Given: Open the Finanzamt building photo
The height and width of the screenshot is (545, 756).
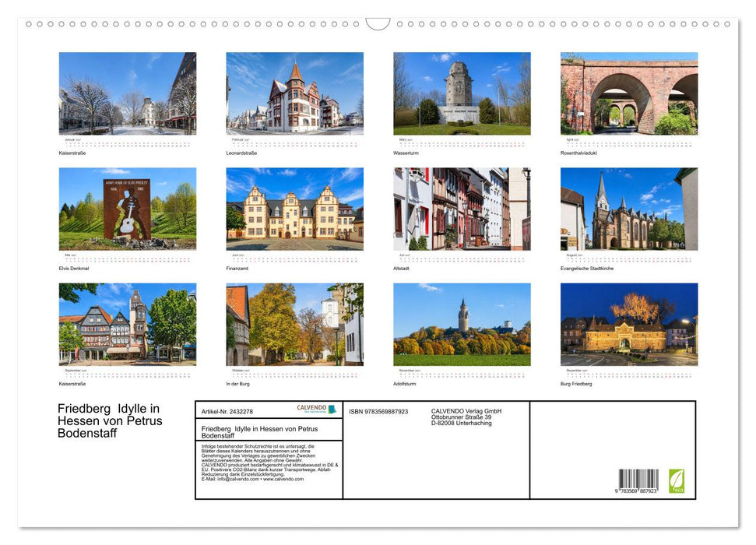Looking at the screenshot, I should (294, 209).
